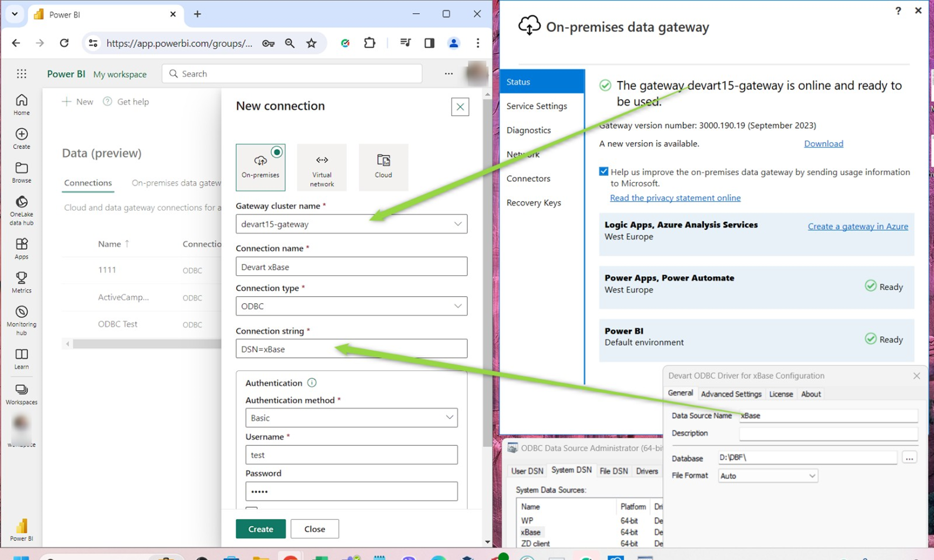The width and height of the screenshot is (934, 560).
Task: Open Apps in Power BI sidebar
Action: (x=21, y=248)
